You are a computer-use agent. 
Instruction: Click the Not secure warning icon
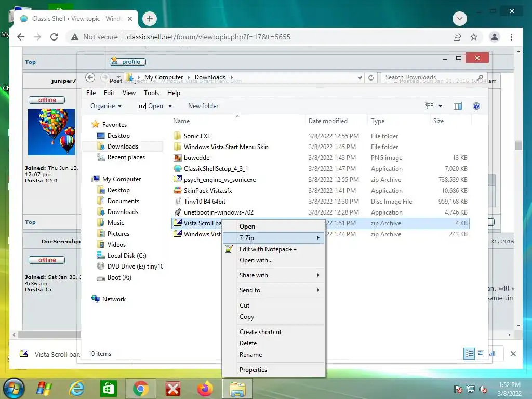coord(75,37)
